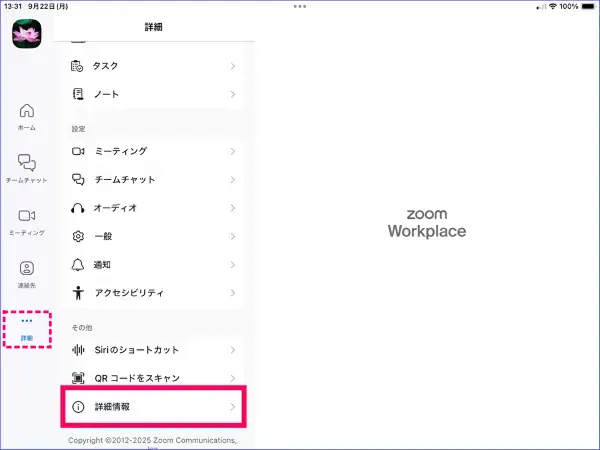Click the ミーティング settings video icon
Screen dimensions: 600x450
pyautogui.click(x=78, y=151)
